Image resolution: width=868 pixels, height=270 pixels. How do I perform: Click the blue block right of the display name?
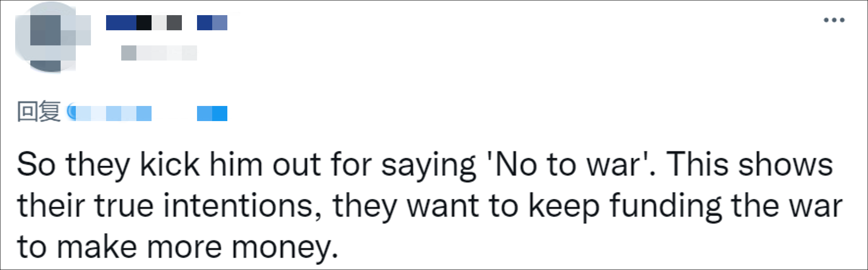[x=212, y=23]
